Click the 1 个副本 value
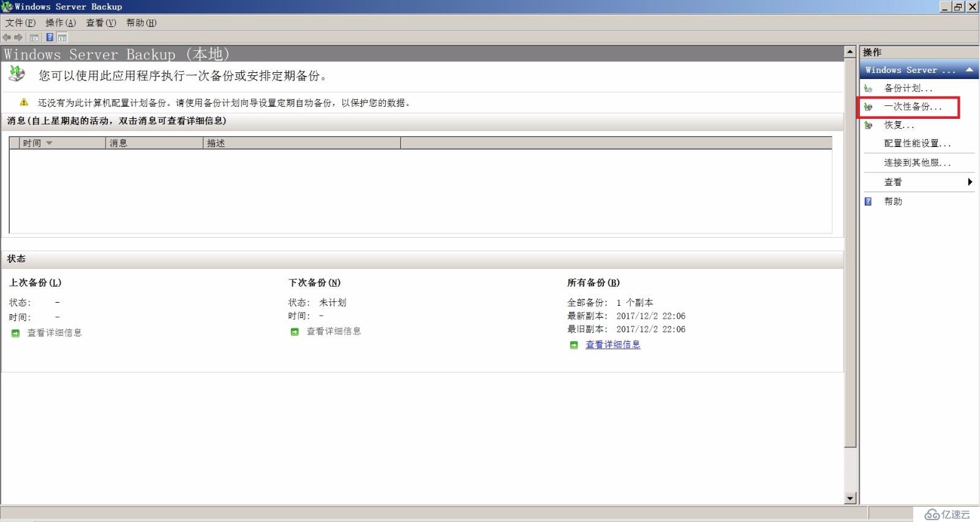 [x=635, y=303]
